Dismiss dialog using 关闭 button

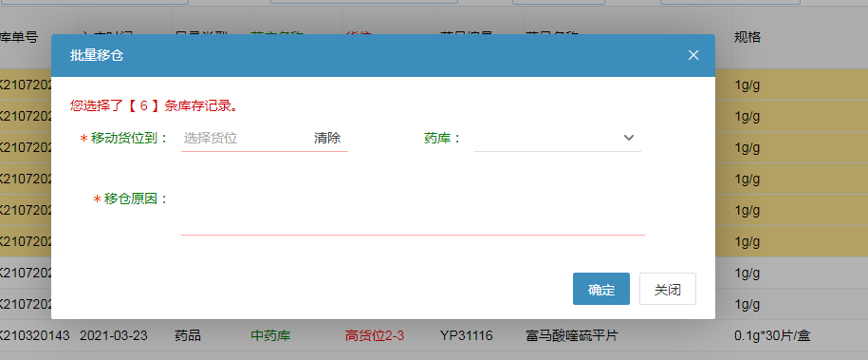tap(668, 289)
